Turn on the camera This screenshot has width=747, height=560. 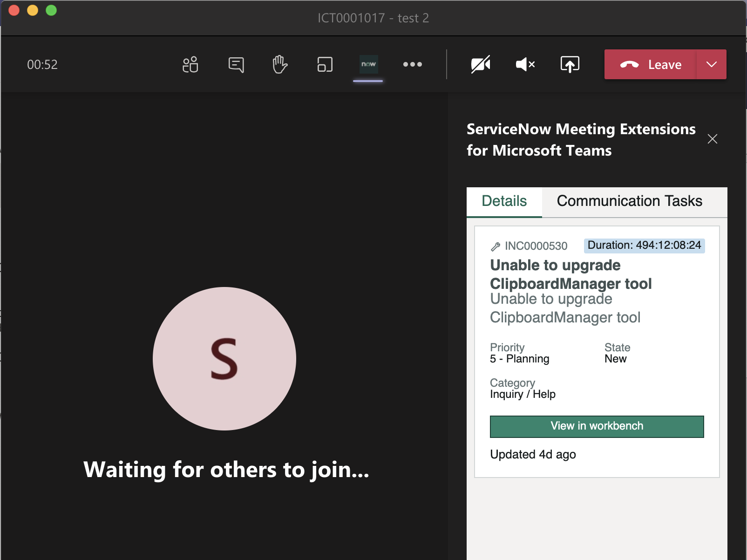(480, 65)
